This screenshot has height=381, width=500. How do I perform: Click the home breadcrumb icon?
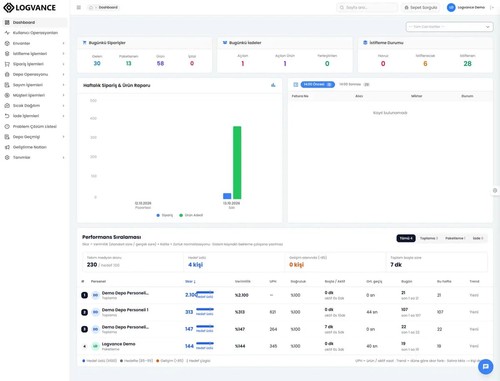tap(91, 7)
